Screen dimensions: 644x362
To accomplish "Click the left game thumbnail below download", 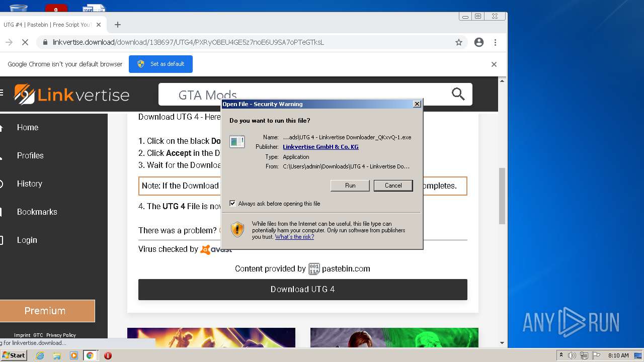I will tap(211, 337).
